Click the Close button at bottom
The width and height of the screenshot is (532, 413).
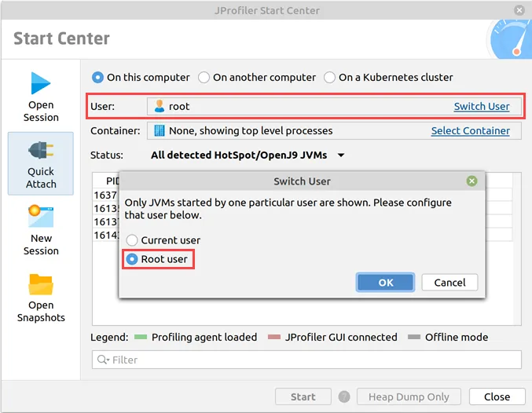point(497,397)
